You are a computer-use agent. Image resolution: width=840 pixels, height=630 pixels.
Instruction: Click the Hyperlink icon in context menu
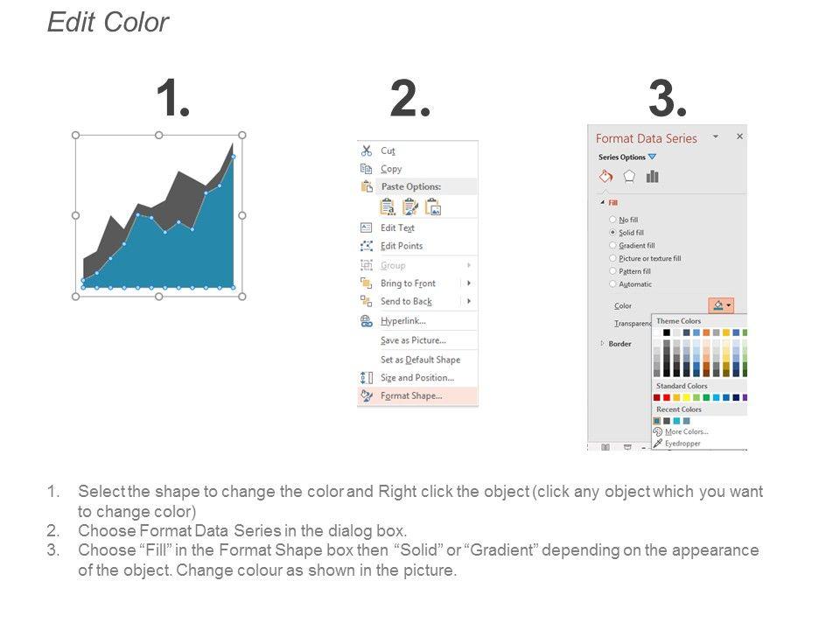(367, 321)
